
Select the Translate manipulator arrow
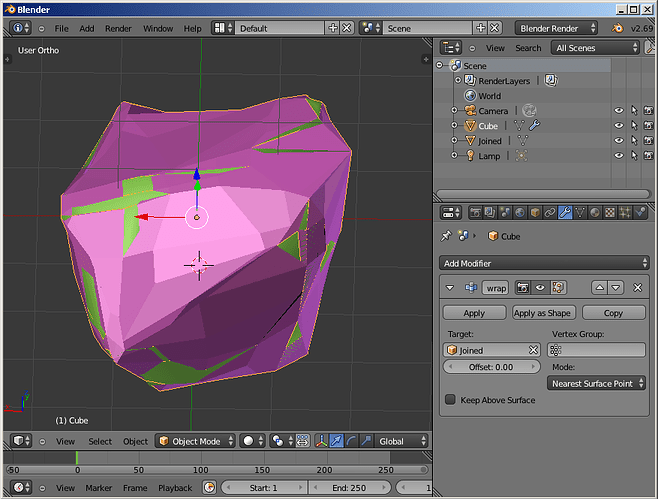(x=337, y=441)
